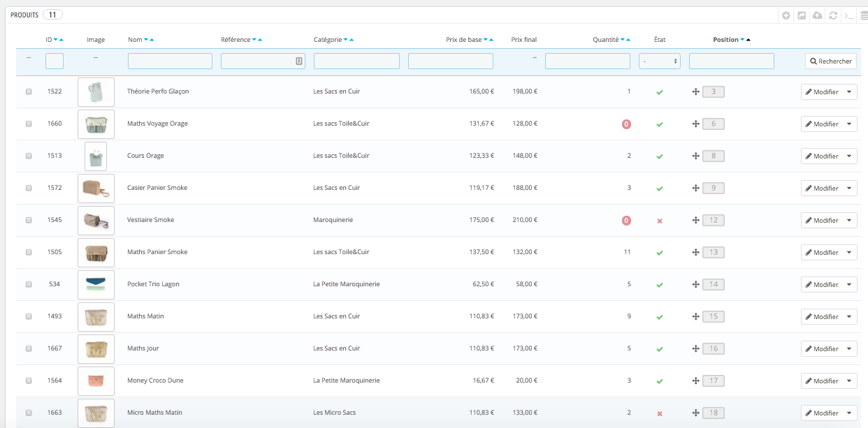Viewport: 868px width, 428px height.
Task: Click move handle for Pocket Trio Lagon
Action: [x=695, y=284]
